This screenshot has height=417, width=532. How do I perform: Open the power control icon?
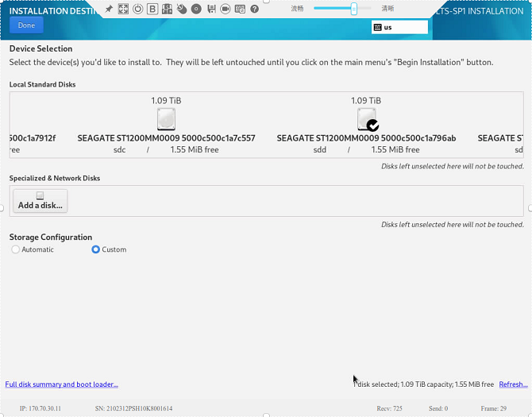[137, 9]
